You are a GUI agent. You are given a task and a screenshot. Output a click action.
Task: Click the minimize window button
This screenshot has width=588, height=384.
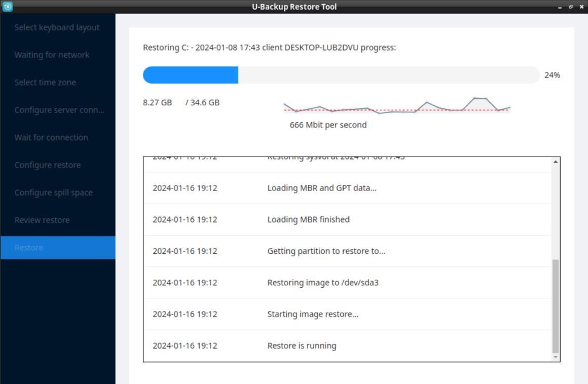(x=560, y=7)
